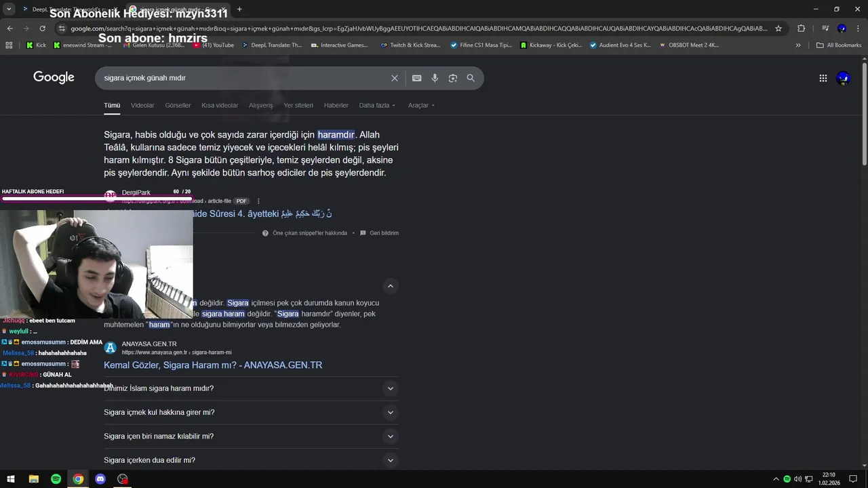Open the DergiPark result options menu
Viewport: 868px width, 488px height.
[258, 201]
